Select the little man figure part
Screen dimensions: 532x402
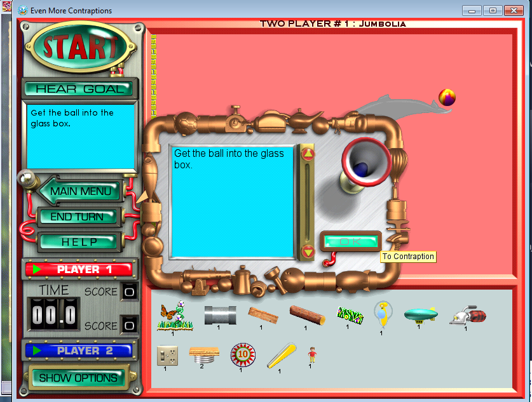click(311, 354)
